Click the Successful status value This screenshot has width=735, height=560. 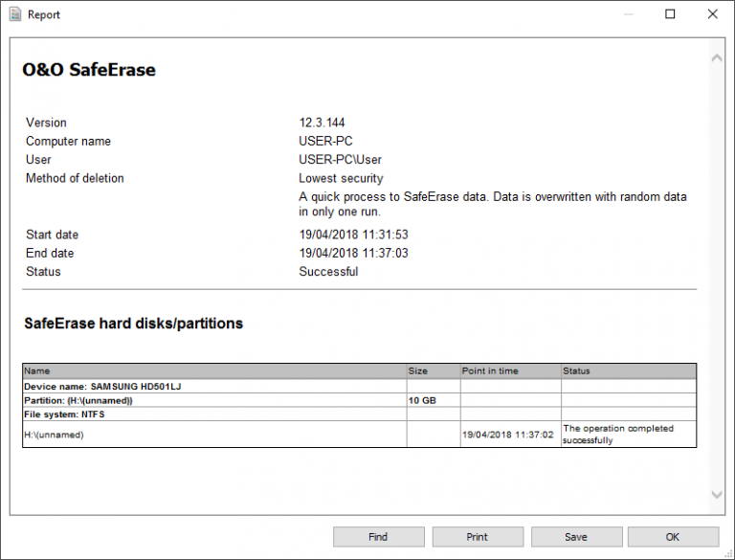coord(328,272)
